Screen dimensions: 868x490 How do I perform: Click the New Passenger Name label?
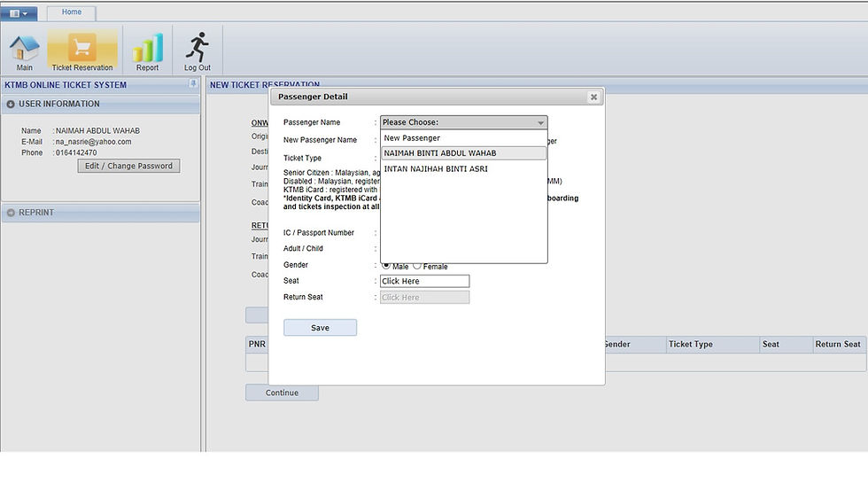point(320,140)
